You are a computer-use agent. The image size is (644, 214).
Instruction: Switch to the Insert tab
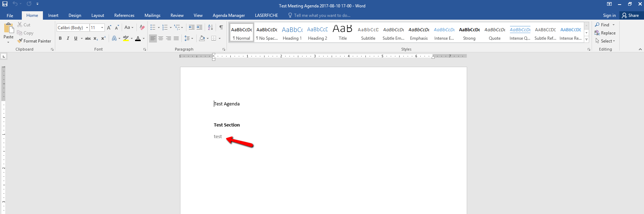click(x=53, y=15)
